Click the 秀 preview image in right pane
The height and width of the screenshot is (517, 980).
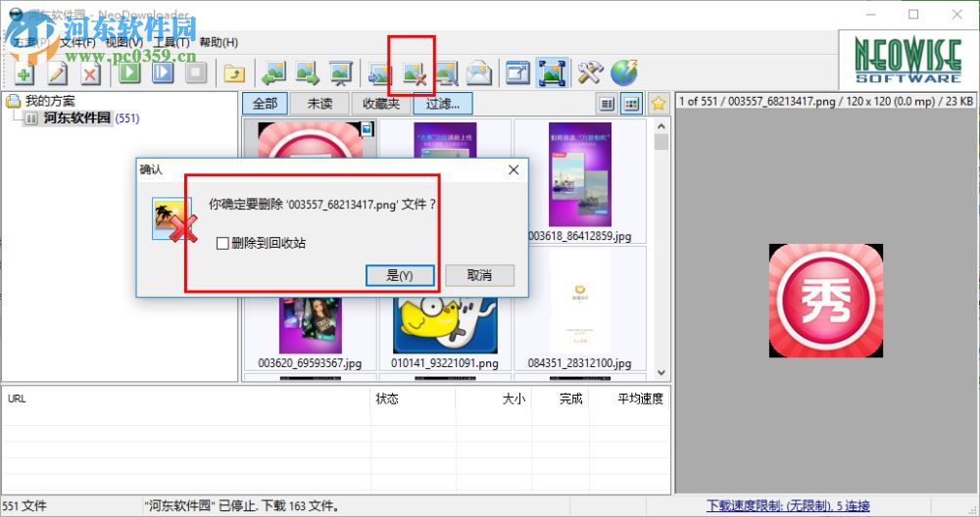point(825,301)
